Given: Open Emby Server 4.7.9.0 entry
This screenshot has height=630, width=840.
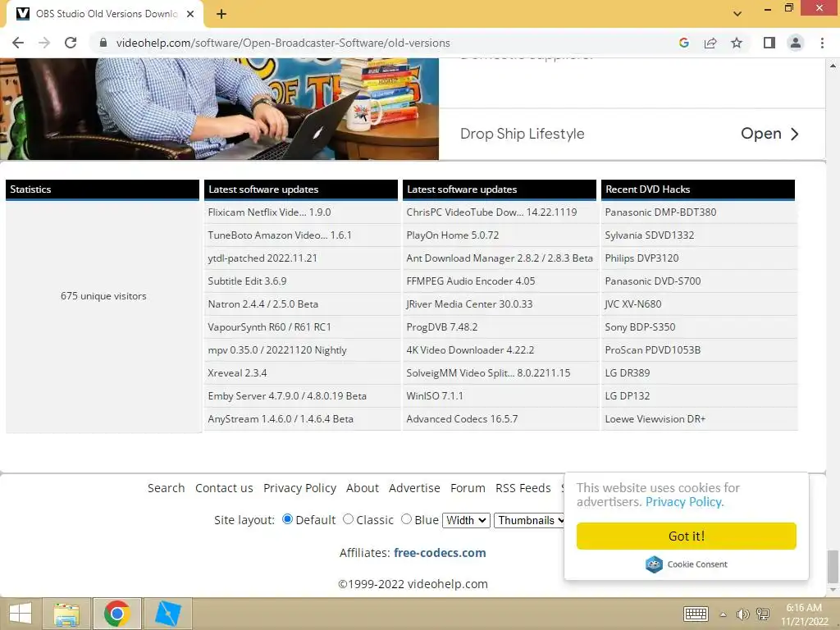Looking at the screenshot, I should click(287, 396).
